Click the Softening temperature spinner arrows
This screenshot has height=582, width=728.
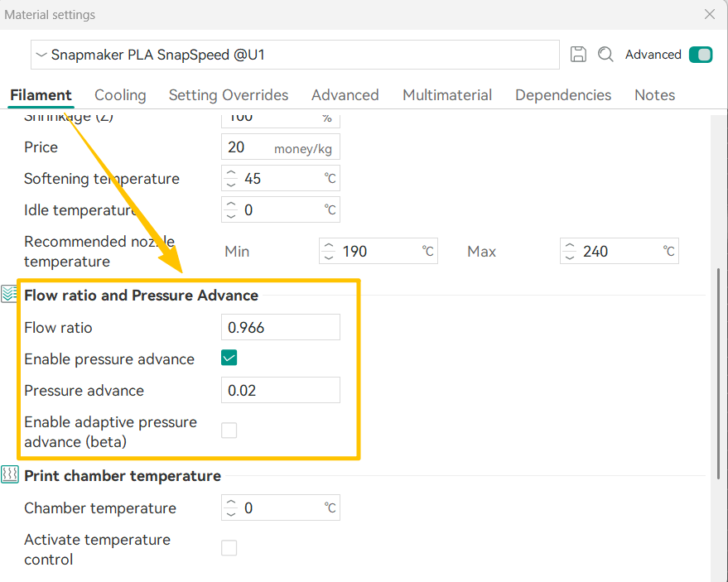[x=231, y=179]
